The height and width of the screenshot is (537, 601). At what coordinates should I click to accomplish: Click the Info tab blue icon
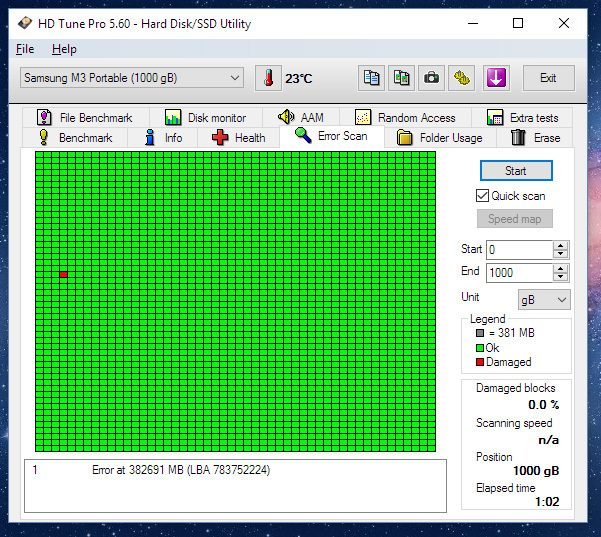(150, 137)
